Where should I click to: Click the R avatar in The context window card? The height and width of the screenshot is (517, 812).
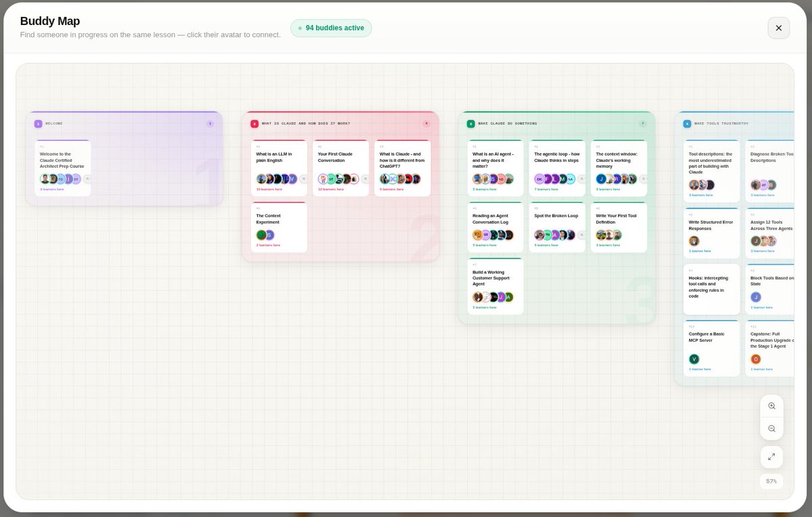click(616, 179)
